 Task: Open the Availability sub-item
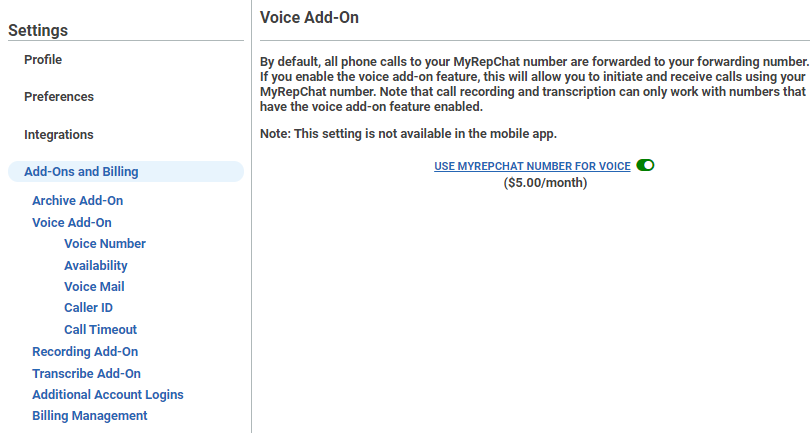click(96, 266)
